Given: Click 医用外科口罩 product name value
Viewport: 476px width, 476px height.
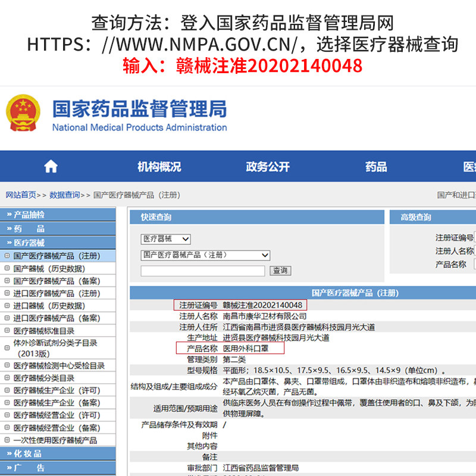Looking at the screenshot, I should point(246,349).
